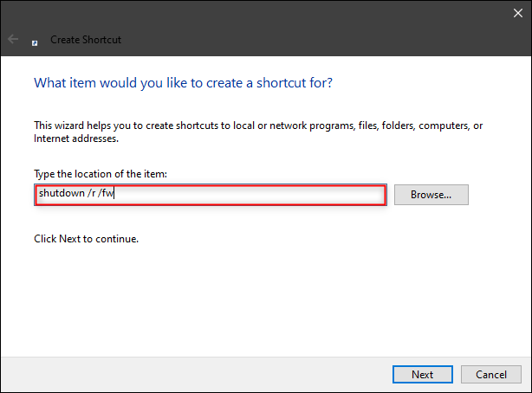
Task: Click the word 'shutdown' in the location field
Action: tap(60, 195)
